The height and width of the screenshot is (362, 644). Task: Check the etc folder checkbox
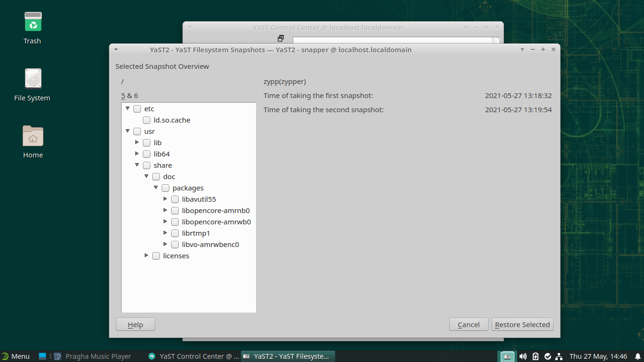pos(137,109)
